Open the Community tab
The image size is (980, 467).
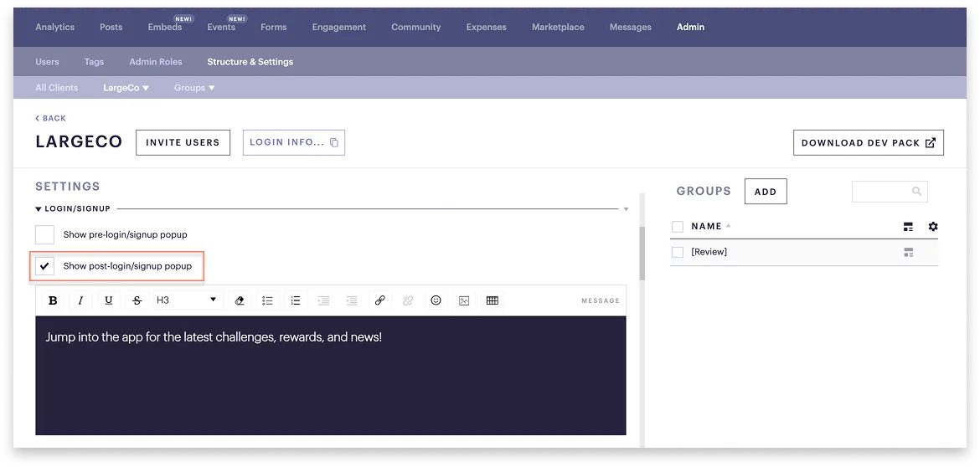[x=416, y=27]
